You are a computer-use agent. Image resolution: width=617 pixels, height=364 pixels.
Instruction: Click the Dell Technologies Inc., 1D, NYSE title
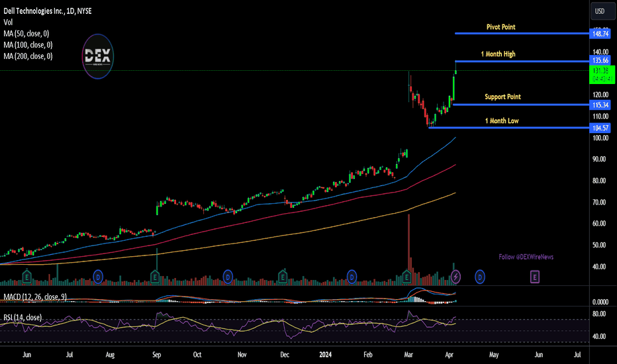[48, 11]
